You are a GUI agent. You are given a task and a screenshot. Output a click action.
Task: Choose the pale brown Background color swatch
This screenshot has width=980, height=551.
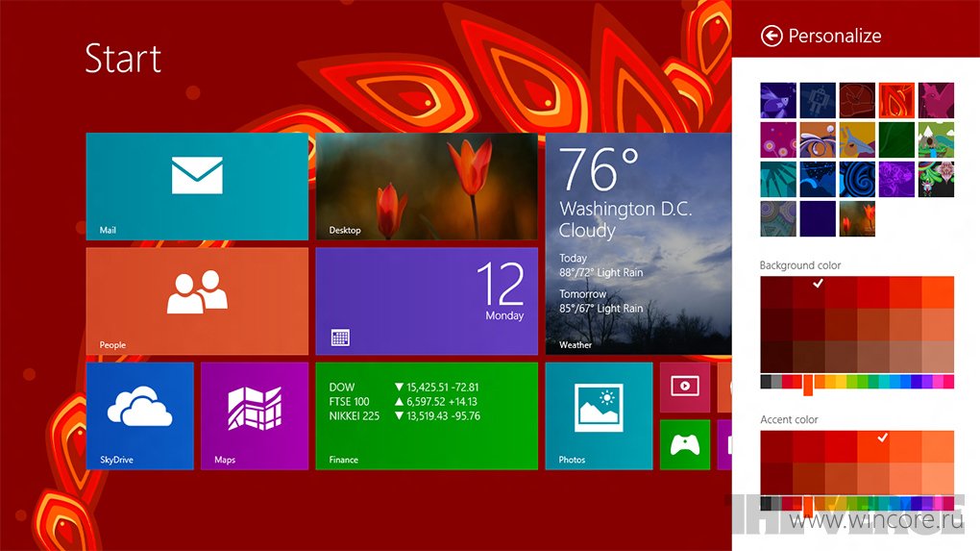coord(938,357)
